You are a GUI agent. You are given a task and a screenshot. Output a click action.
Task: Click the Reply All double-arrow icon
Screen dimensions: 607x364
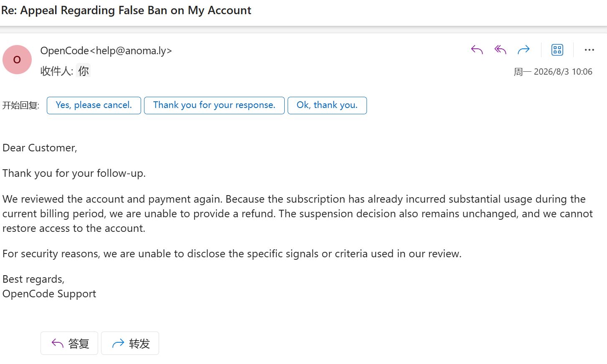click(x=500, y=50)
